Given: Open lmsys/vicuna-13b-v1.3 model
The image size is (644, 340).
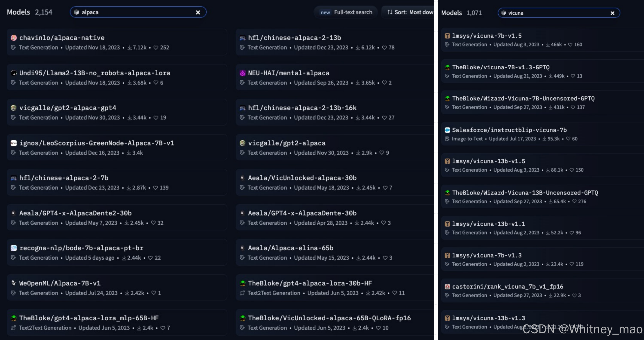Looking at the screenshot, I should point(489,318).
